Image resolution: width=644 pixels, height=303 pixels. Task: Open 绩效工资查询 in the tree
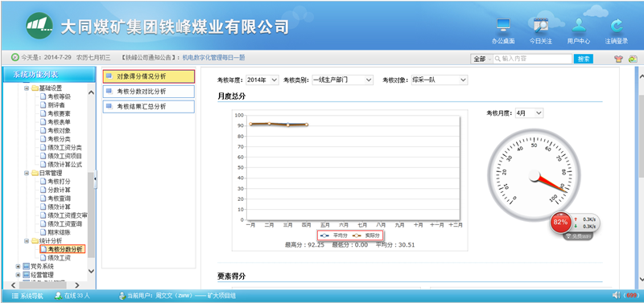64,224
